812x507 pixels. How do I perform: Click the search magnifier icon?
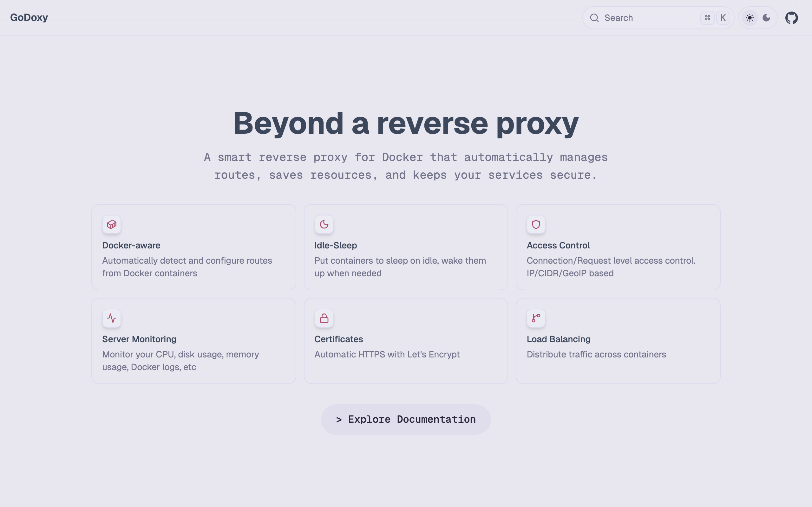pyautogui.click(x=594, y=18)
